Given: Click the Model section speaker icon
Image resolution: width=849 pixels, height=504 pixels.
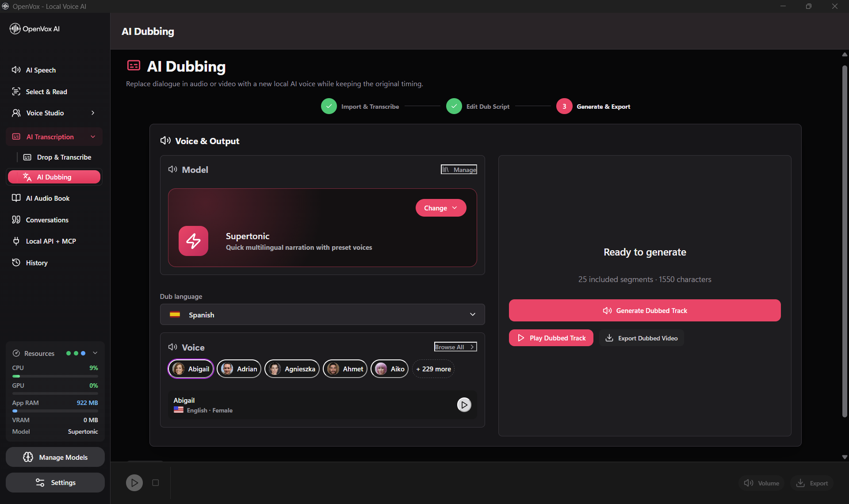Looking at the screenshot, I should (x=172, y=169).
